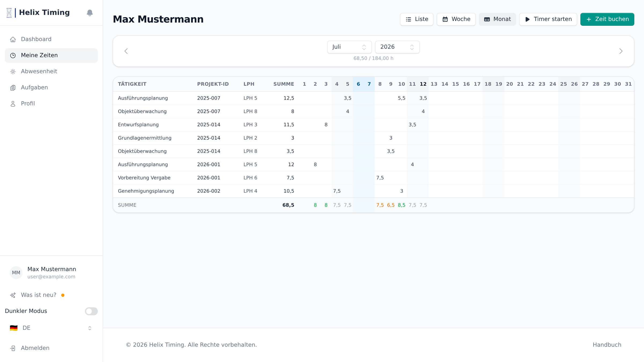
Task: Switch to Woche view
Action: coord(456,19)
